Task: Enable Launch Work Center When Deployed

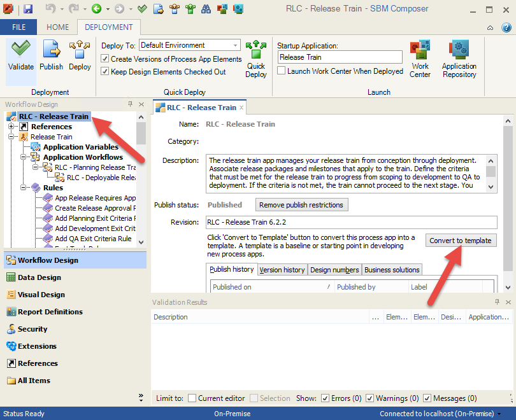Action: 282,71
